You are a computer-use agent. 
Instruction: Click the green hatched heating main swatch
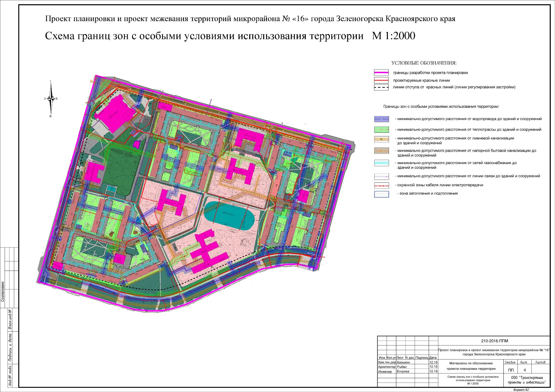[x=382, y=129]
